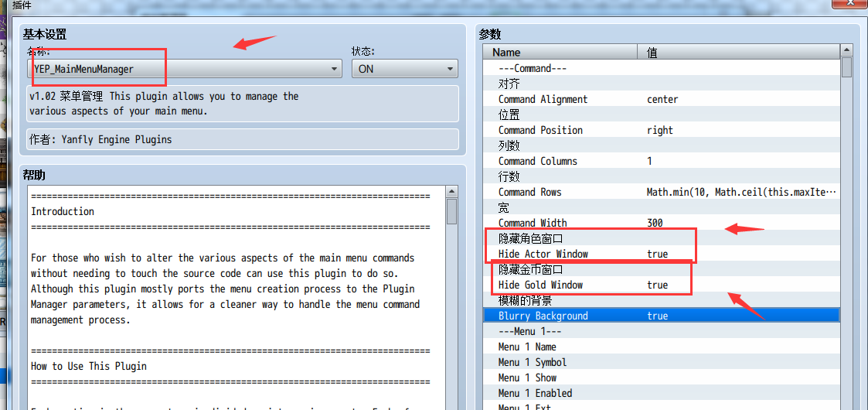Click the How to Use This Plugin heading
Viewport: 868px width, 410px height.
89,366
